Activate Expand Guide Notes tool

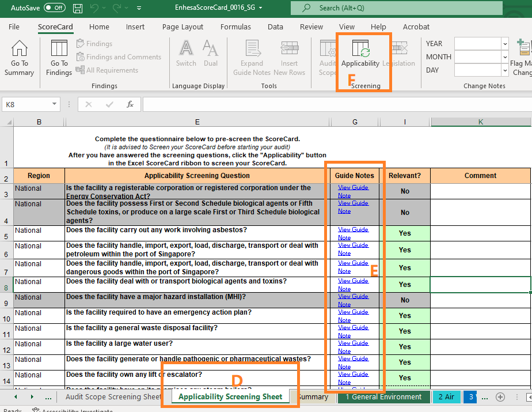(252, 56)
